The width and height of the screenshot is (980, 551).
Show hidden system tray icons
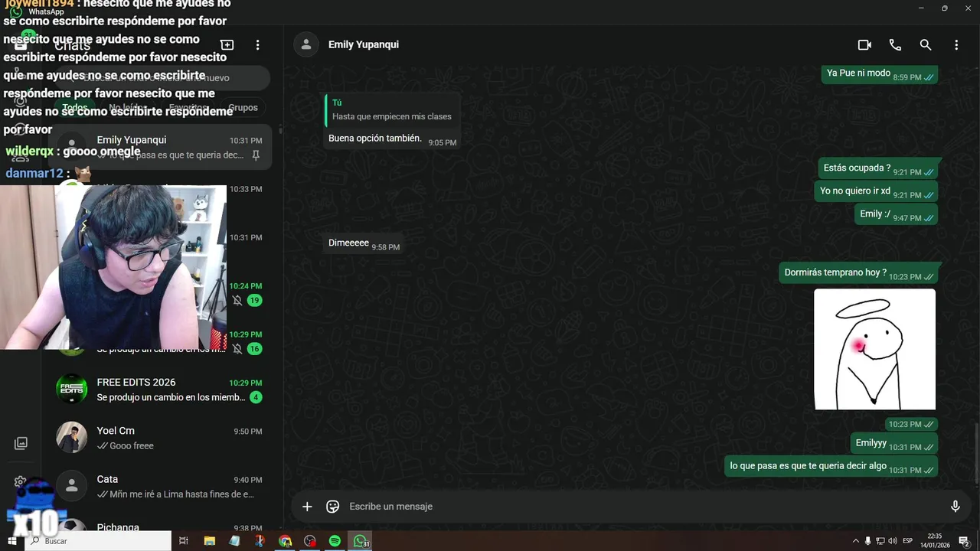[x=856, y=541]
